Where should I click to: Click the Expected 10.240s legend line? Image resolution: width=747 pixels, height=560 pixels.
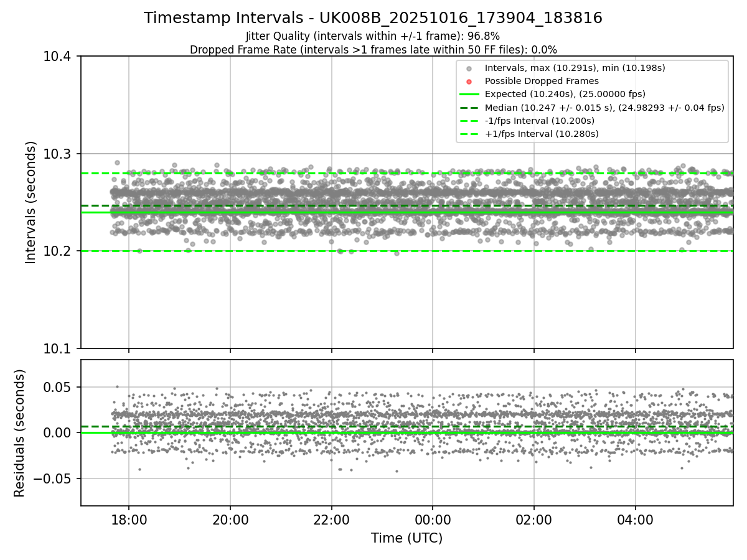click(469, 94)
